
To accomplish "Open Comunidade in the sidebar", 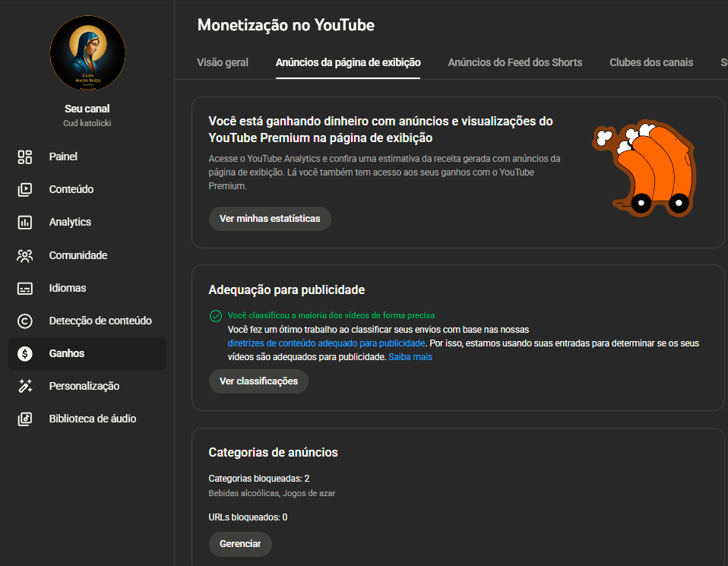I will [87, 255].
